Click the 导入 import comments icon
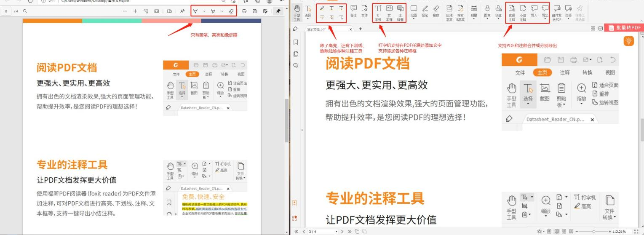This screenshot has width=644, height=235. pos(534,11)
